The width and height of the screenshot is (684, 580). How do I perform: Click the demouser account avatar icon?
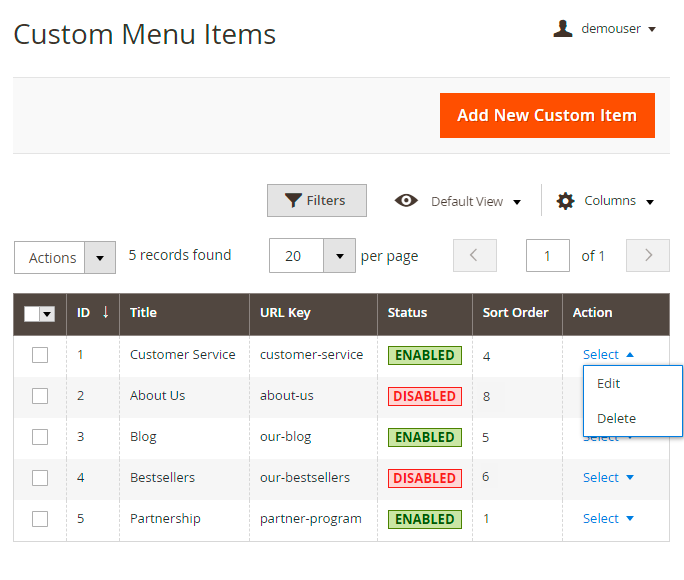[563, 28]
